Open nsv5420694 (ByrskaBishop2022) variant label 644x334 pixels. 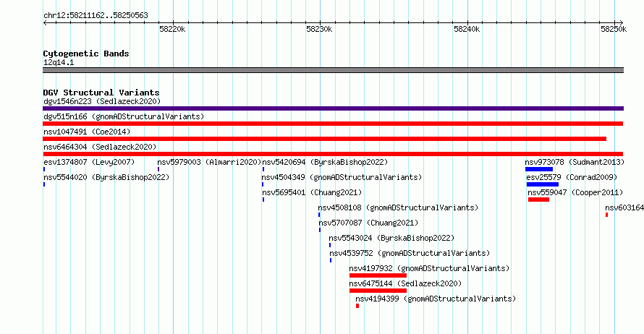pyautogui.click(x=325, y=162)
